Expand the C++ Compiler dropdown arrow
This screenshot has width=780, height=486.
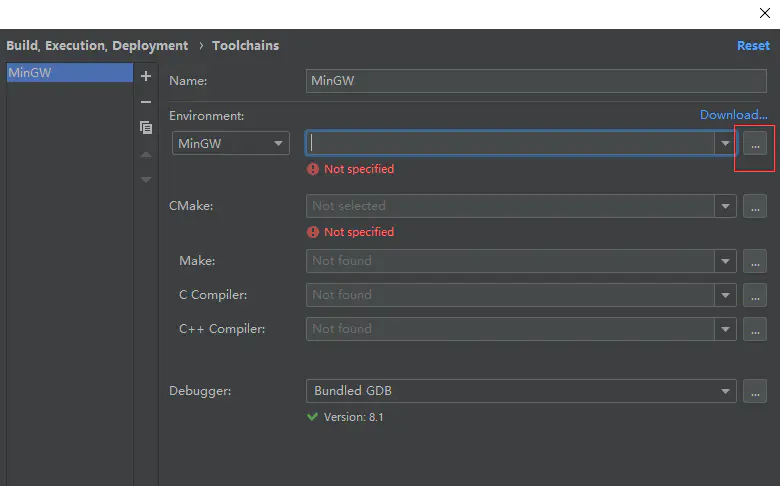click(725, 329)
